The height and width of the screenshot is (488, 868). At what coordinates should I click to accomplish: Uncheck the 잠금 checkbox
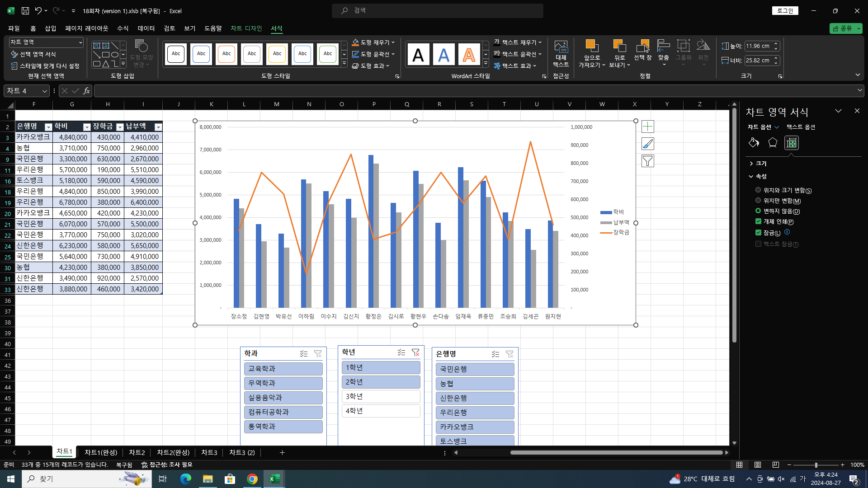pos(758,233)
